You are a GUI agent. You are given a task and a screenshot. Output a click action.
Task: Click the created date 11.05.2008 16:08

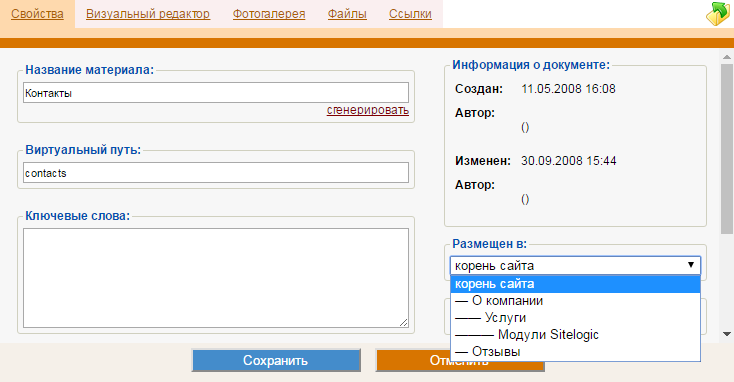568,89
